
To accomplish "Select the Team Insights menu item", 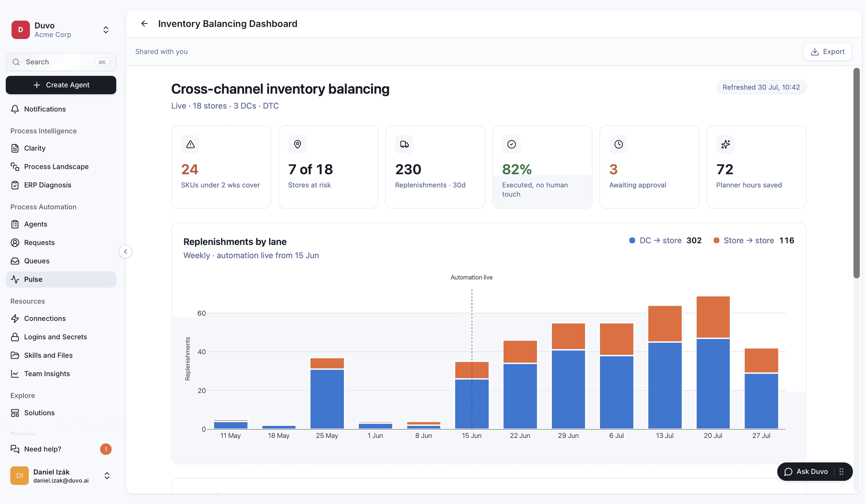I will (x=61, y=374).
